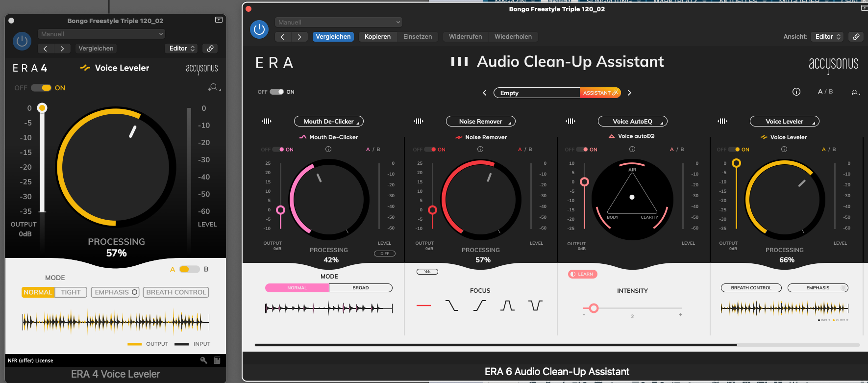Viewport: 868px width, 383px height.
Task: Enable EMPHASIS in ERA 4 Voice Leveler
Action: tap(115, 292)
